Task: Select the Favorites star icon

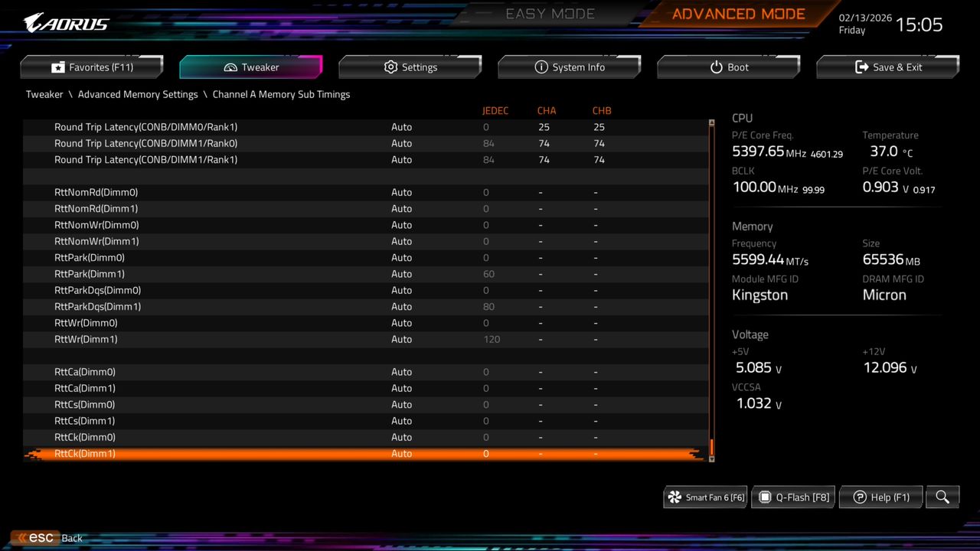Action: 58,67
